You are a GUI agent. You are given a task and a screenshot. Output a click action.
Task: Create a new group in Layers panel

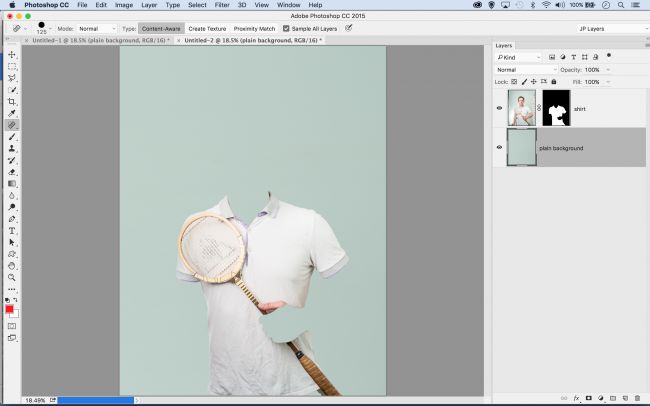[x=613, y=398]
